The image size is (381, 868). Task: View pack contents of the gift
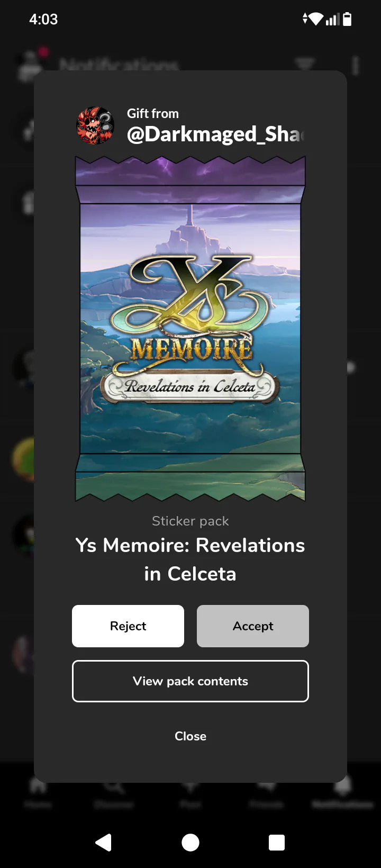coord(190,681)
